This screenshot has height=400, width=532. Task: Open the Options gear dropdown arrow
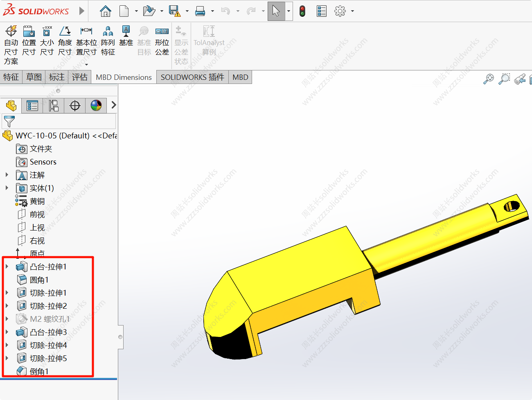click(352, 11)
